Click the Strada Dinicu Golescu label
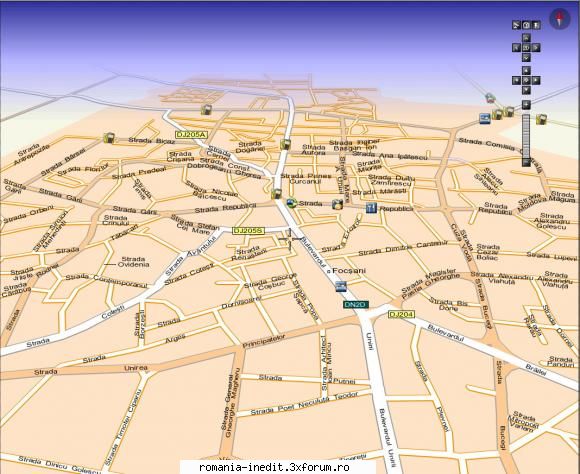The height and width of the screenshot is (474, 580). click(x=59, y=465)
